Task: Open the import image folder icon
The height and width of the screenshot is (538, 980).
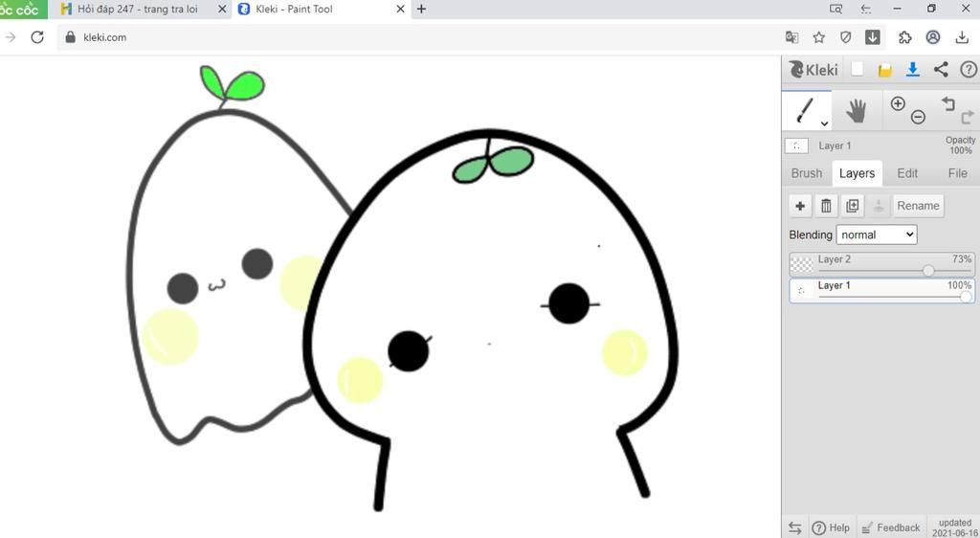Action: [885, 69]
